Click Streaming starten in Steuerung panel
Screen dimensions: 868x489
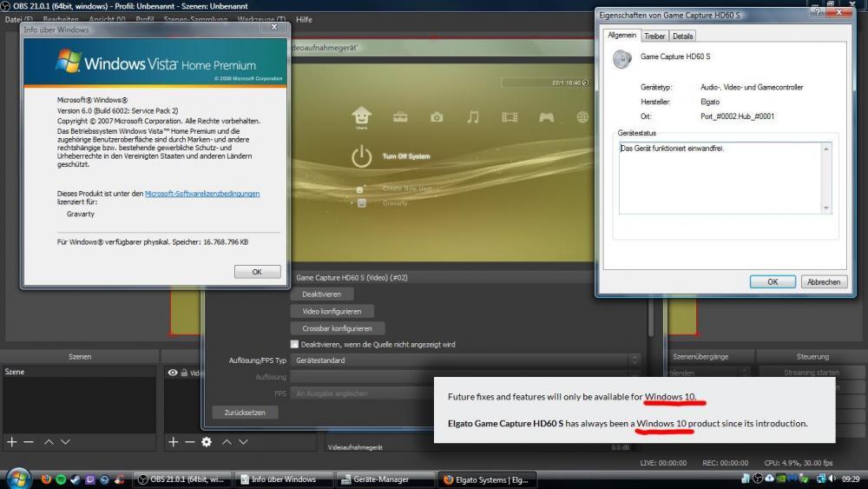pos(812,373)
